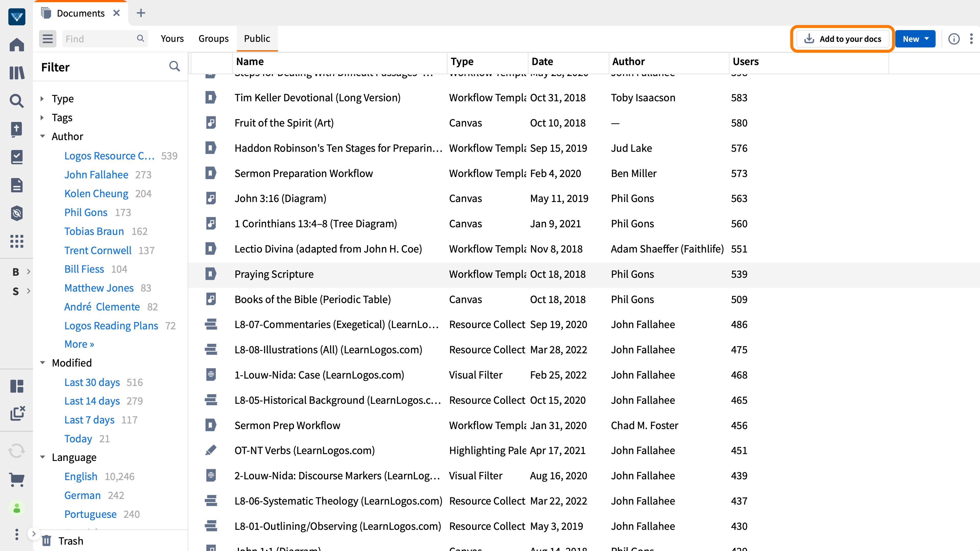Image resolution: width=980 pixels, height=551 pixels.
Task: Filter documents by author Phil Gons
Action: [x=86, y=212]
